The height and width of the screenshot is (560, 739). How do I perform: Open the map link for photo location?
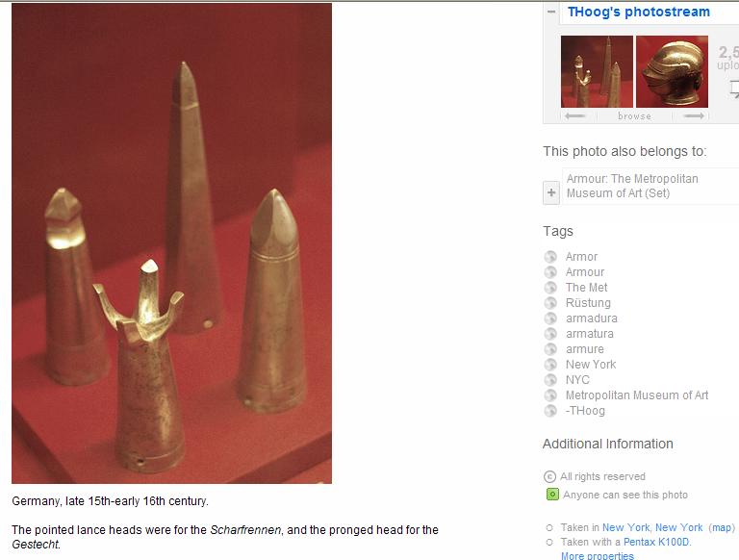click(x=722, y=527)
